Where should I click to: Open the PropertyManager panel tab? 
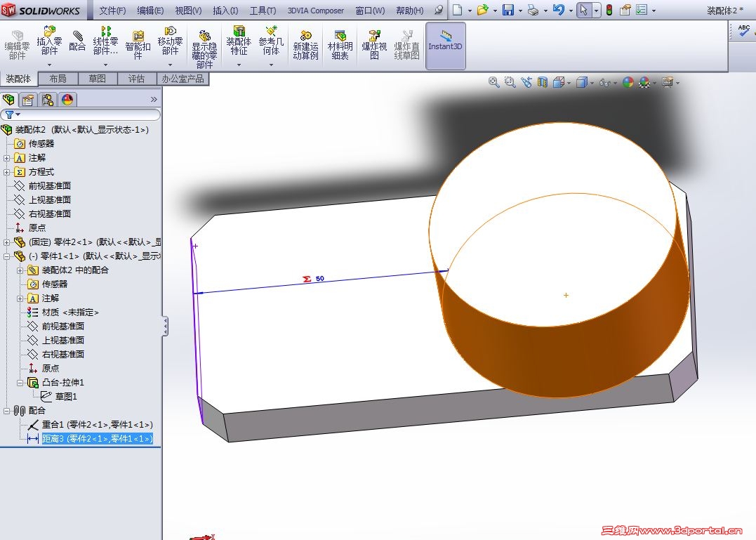(x=28, y=100)
